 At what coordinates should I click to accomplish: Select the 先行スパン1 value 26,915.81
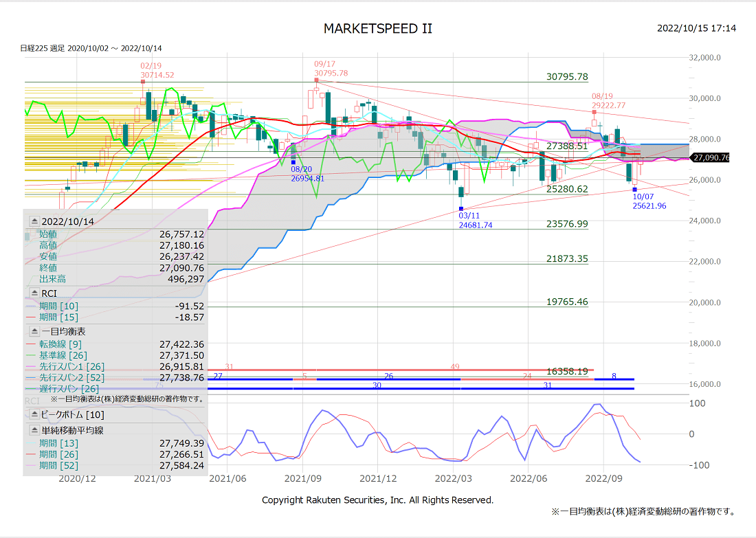181,366
